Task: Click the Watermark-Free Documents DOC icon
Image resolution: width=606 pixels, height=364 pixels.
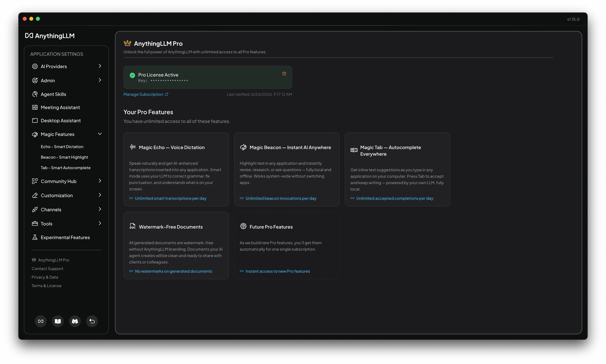Action: point(133,226)
